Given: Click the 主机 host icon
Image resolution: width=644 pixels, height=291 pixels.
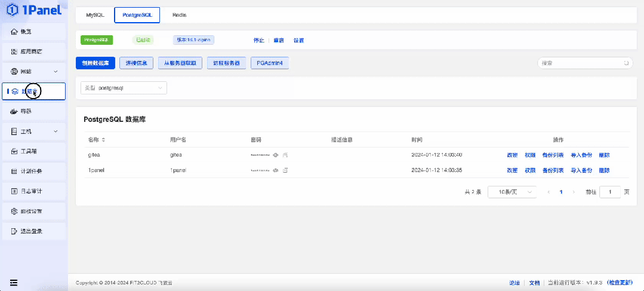Looking at the screenshot, I should coord(14,131).
